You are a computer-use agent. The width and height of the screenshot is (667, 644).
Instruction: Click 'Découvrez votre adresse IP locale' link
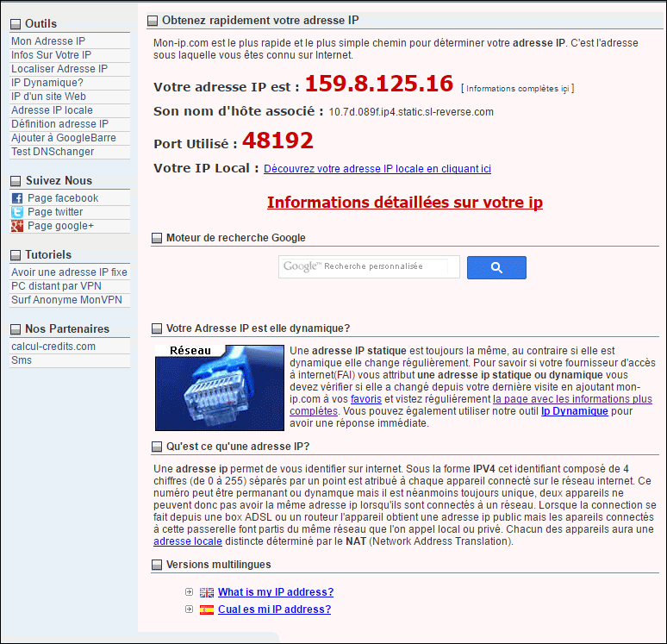click(x=377, y=169)
